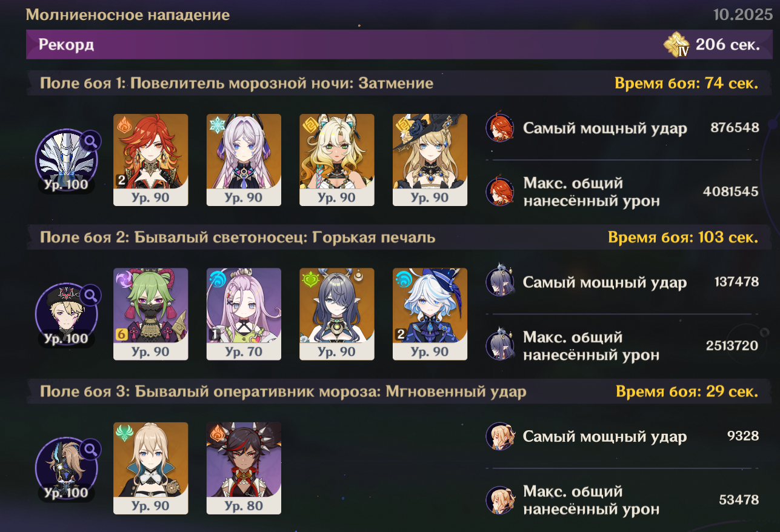This screenshot has width=780, height=532.
Task: Click blonde avatar icon beside 9328 hit
Action: point(501,436)
